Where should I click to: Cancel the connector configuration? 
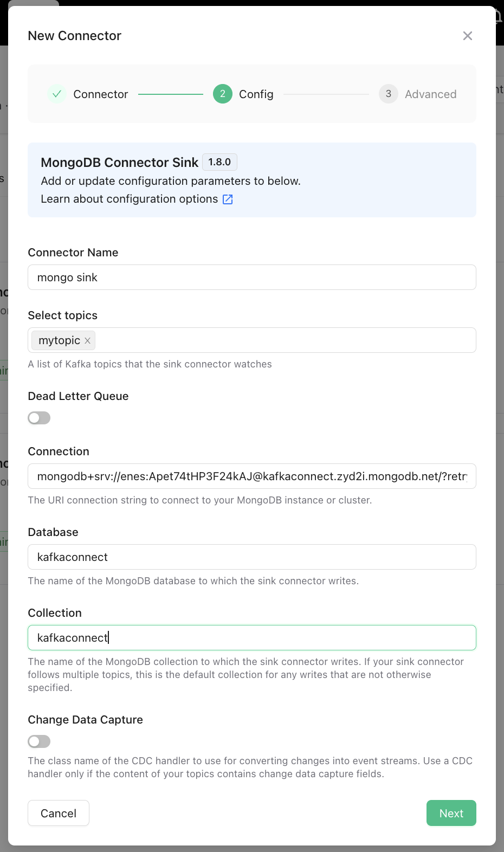pos(58,813)
